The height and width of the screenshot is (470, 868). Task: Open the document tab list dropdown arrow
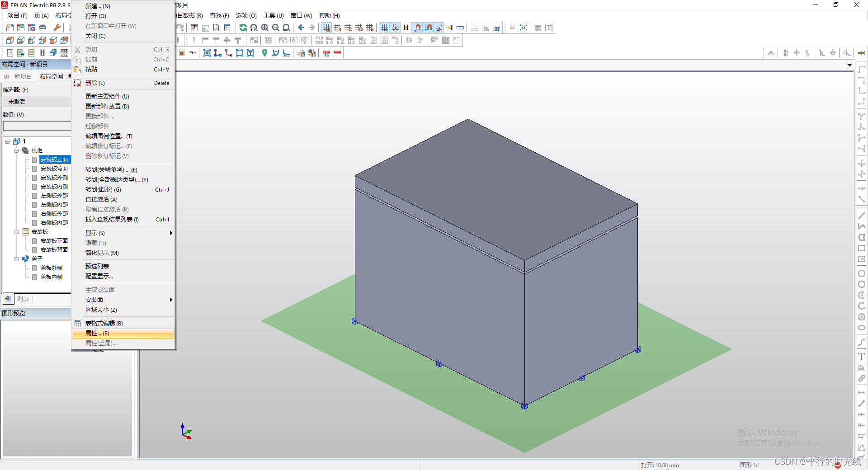tap(849, 66)
